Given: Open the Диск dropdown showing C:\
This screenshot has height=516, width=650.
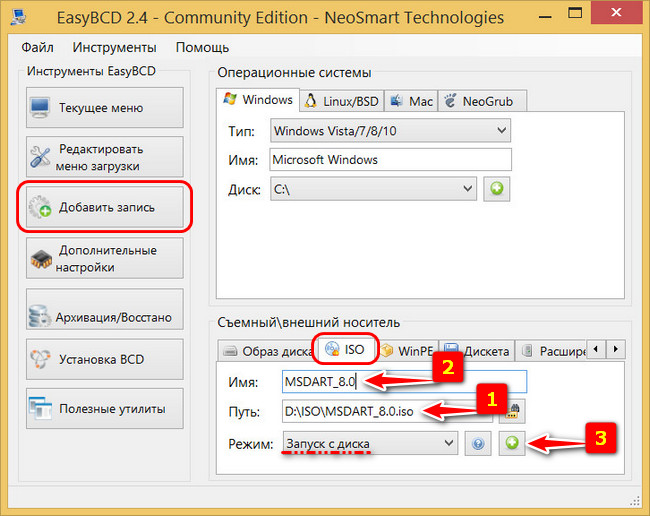Looking at the screenshot, I should [373, 189].
